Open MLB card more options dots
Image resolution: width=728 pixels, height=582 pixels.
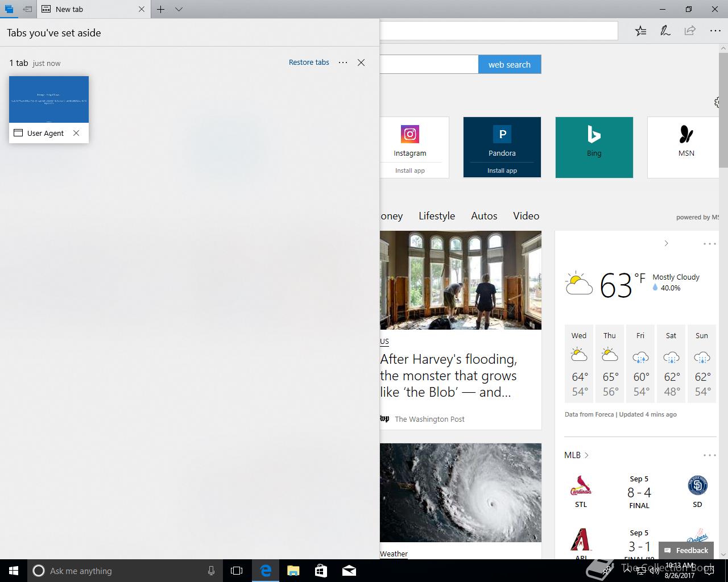(x=710, y=455)
